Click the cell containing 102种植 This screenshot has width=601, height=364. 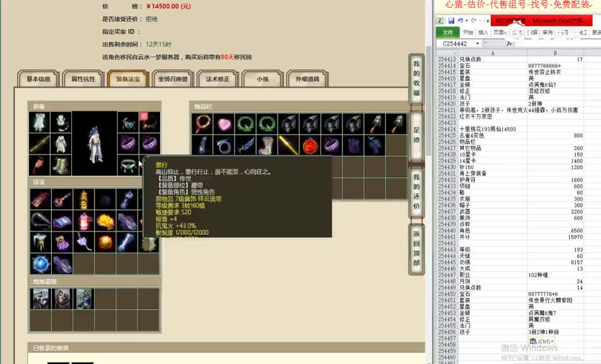tap(555, 275)
